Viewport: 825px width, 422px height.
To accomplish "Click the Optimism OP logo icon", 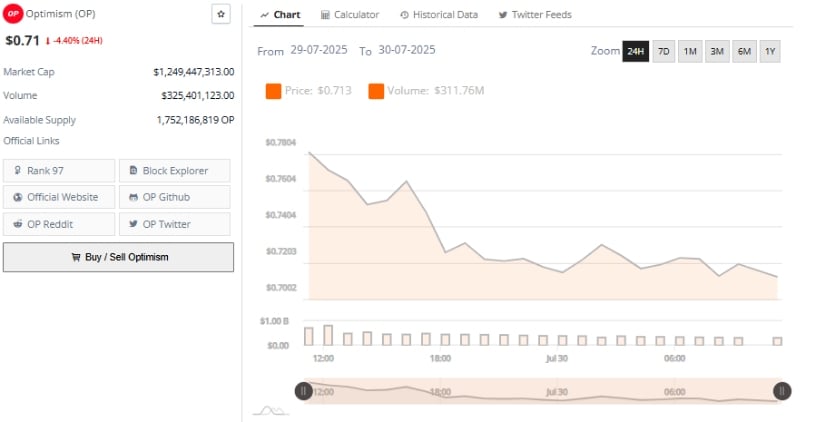I will (x=13, y=14).
